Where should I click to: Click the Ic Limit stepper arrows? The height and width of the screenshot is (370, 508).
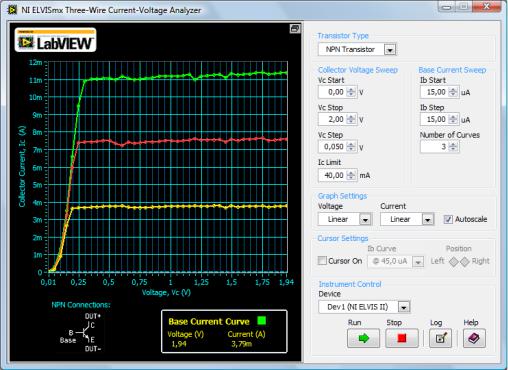click(351, 175)
